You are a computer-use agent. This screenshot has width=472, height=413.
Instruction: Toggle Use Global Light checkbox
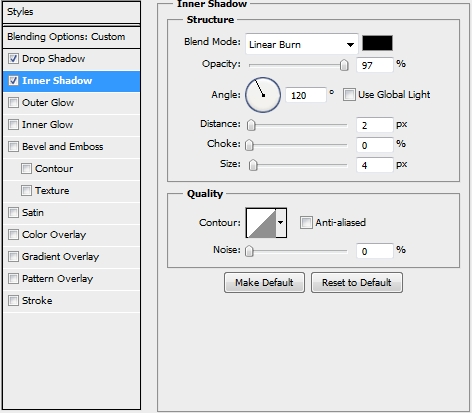pyautogui.click(x=349, y=95)
